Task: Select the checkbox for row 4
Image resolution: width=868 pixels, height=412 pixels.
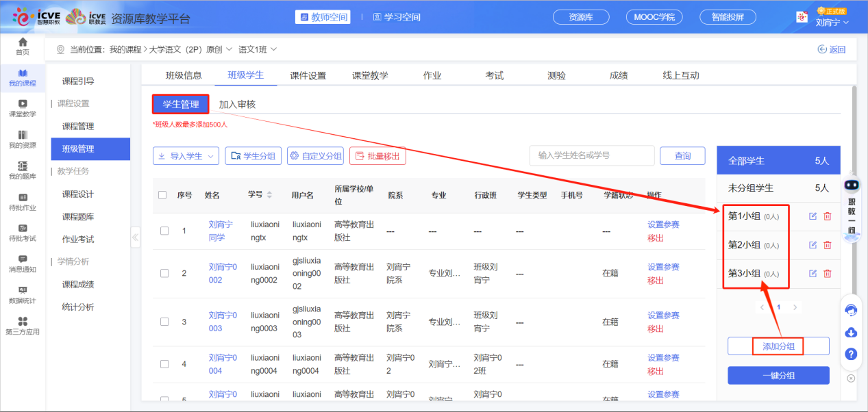Action: (x=164, y=364)
